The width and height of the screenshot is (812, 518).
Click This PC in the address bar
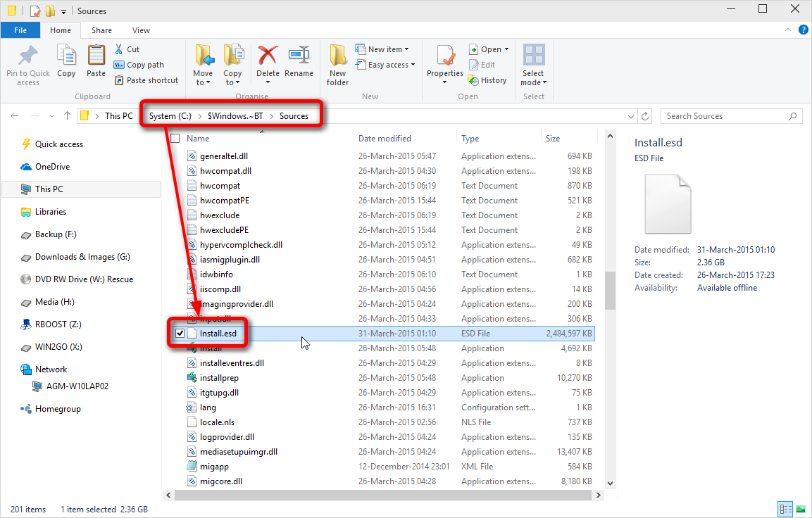click(x=118, y=116)
